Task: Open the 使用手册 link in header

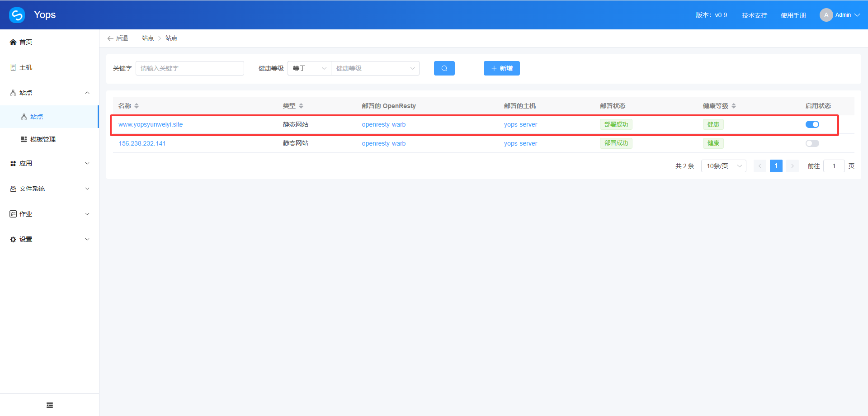Action: pos(793,15)
